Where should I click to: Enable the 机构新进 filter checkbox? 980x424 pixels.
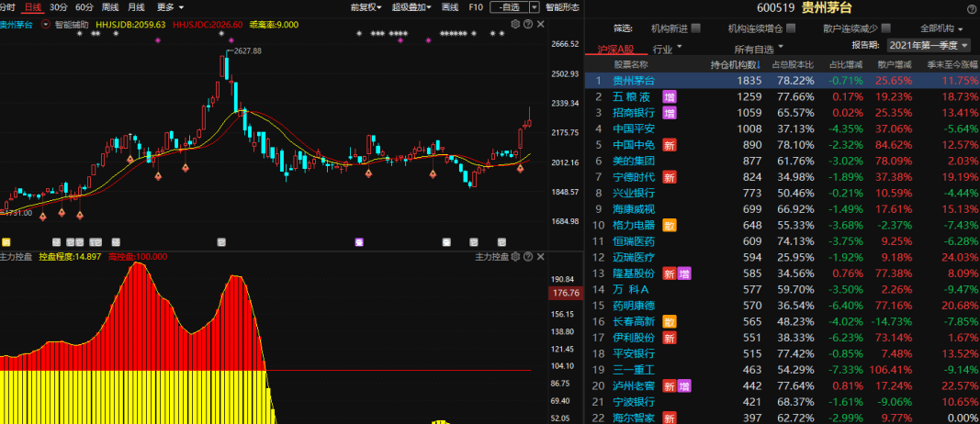tap(696, 28)
